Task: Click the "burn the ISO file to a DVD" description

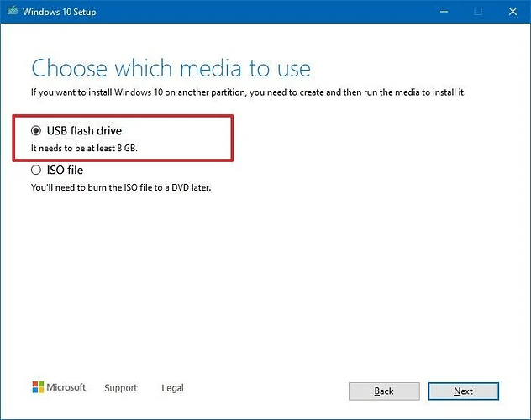Action: (x=121, y=187)
